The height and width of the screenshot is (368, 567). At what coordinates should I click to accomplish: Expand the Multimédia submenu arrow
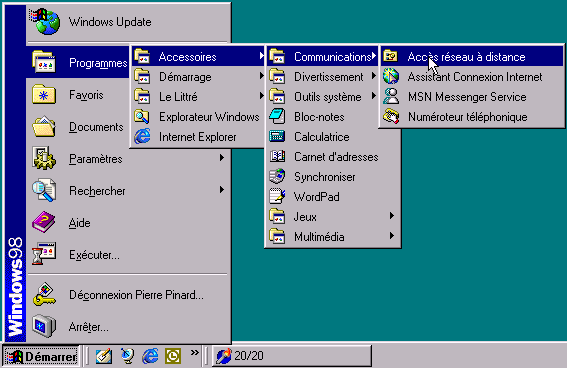pyautogui.click(x=392, y=236)
